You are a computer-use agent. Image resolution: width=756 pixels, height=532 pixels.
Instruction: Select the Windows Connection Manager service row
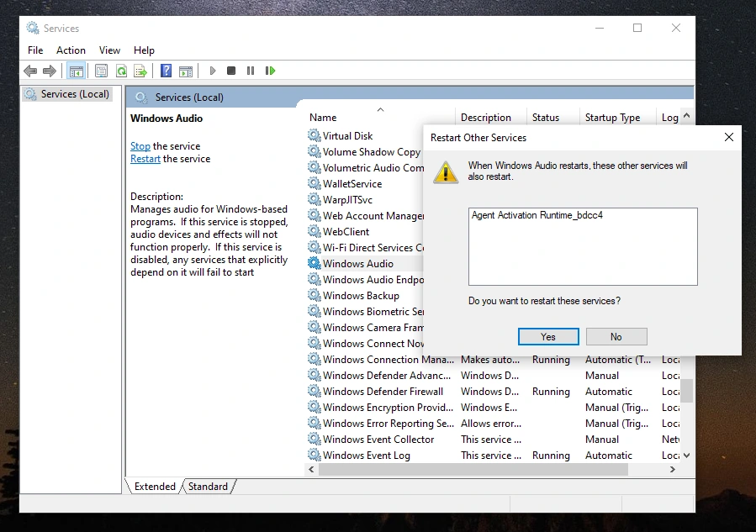(494, 359)
